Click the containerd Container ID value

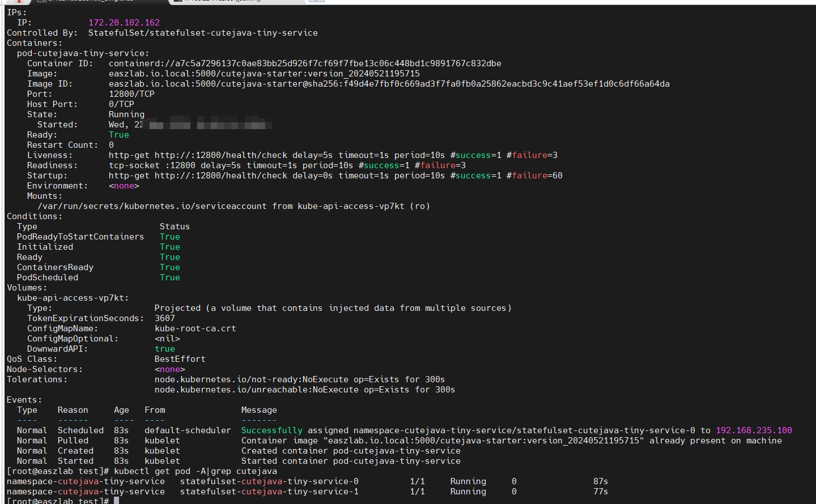point(304,63)
